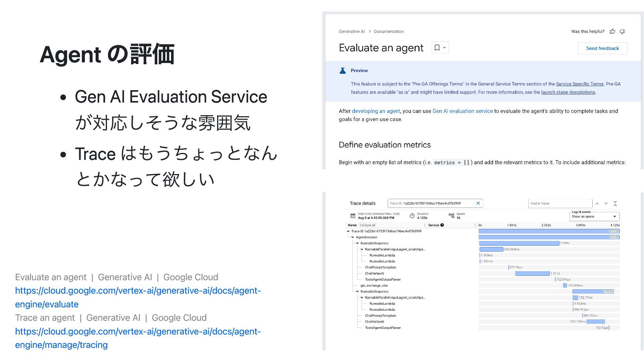The image size is (644, 362).
Task: Click the Evaluate an agent page title
Action: point(381,48)
